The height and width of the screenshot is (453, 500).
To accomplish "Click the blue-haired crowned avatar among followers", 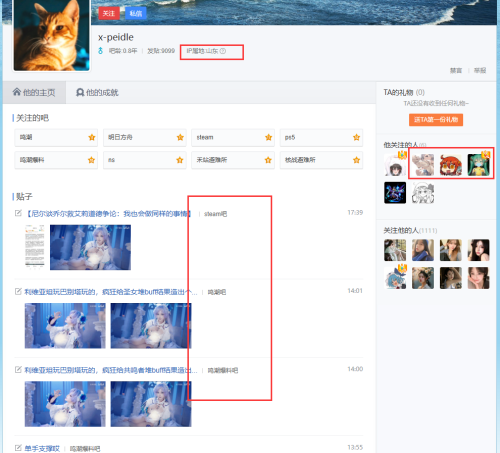I will point(396,277).
